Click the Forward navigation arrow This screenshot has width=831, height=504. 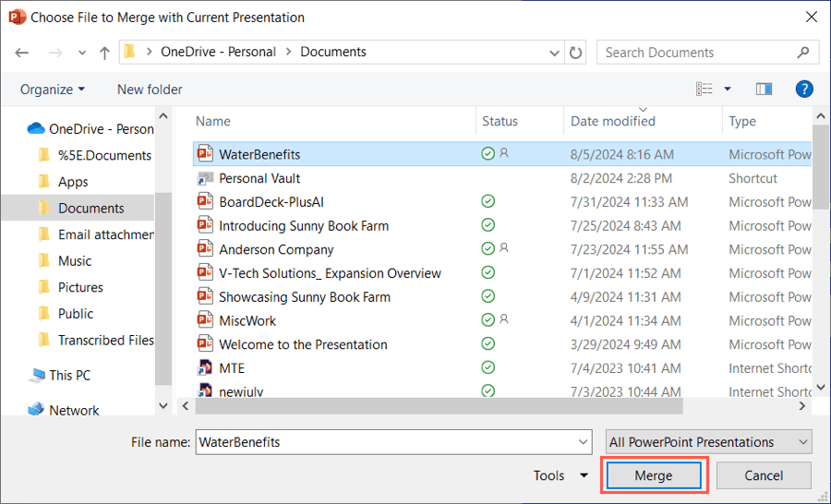click(55, 53)
